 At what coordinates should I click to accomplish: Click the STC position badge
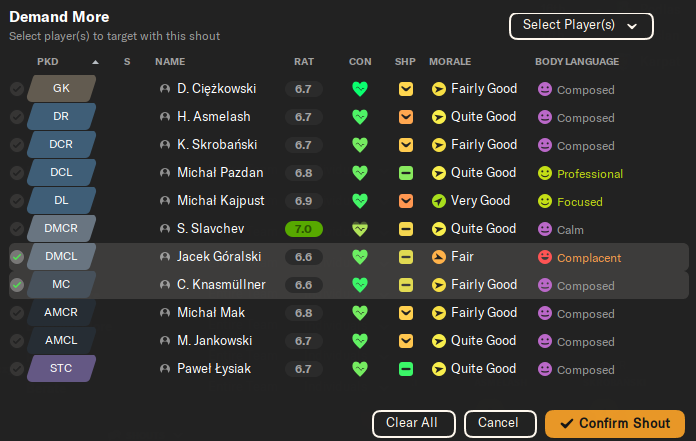61,369
